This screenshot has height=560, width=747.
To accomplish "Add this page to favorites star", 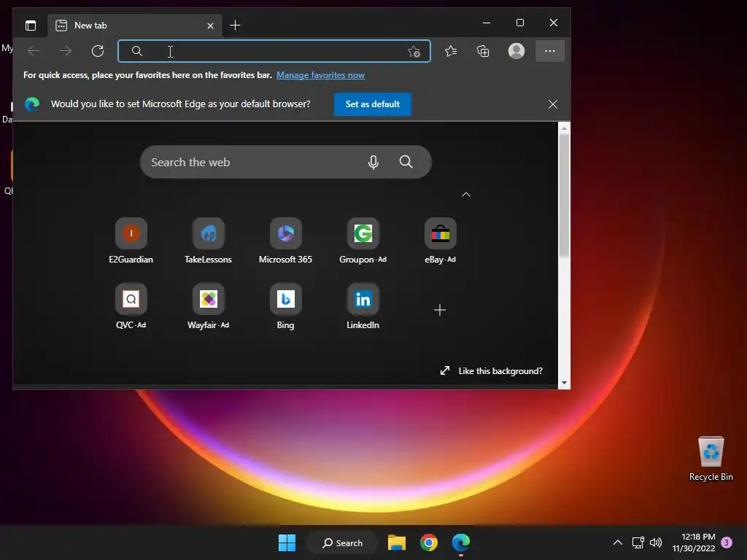I will 414,52.
